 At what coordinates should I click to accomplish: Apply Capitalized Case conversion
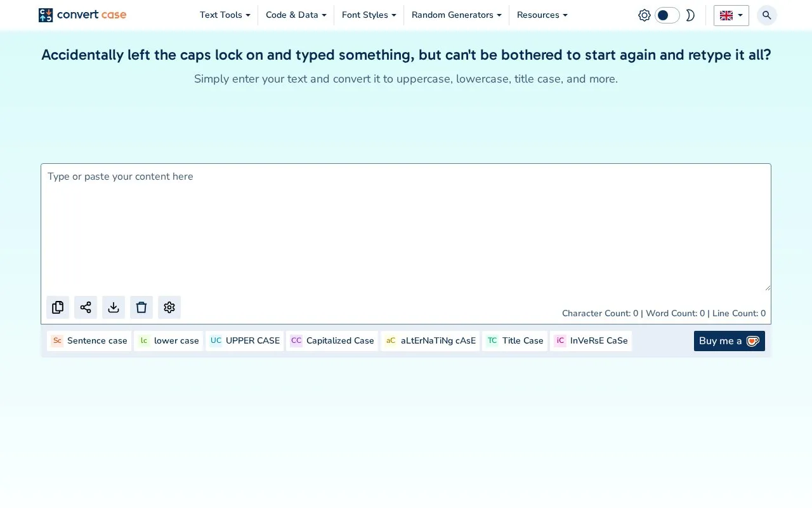coord(332,341)
